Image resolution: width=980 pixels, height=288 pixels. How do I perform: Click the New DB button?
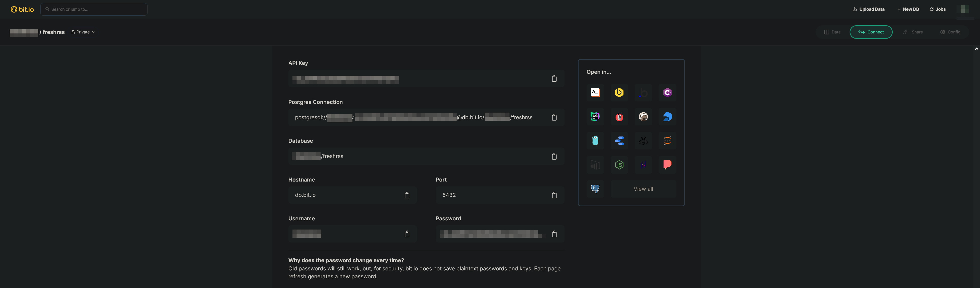tap(908, 9)
